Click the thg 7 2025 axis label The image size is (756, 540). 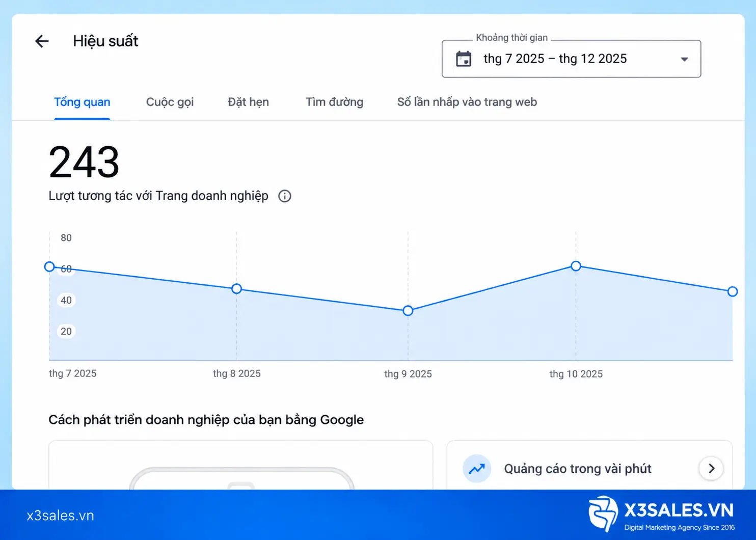pyautogui.click(x=72, y=373)
